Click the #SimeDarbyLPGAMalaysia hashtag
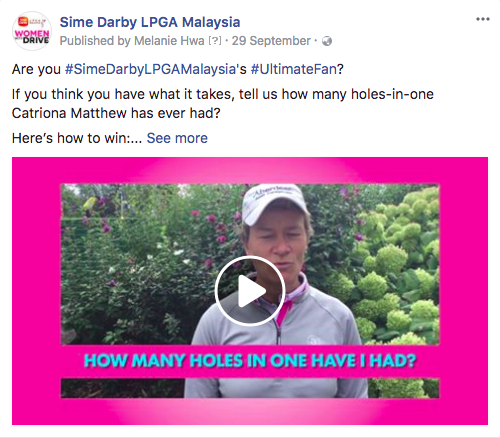The width and height of the screenshot is (500, 438). pyautogui.click(x=150, y=69)
